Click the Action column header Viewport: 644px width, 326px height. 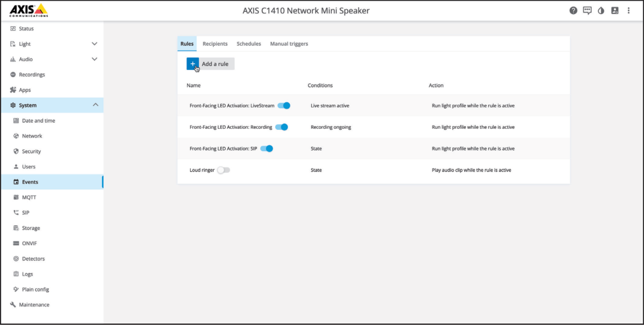[x=436, y=86]
